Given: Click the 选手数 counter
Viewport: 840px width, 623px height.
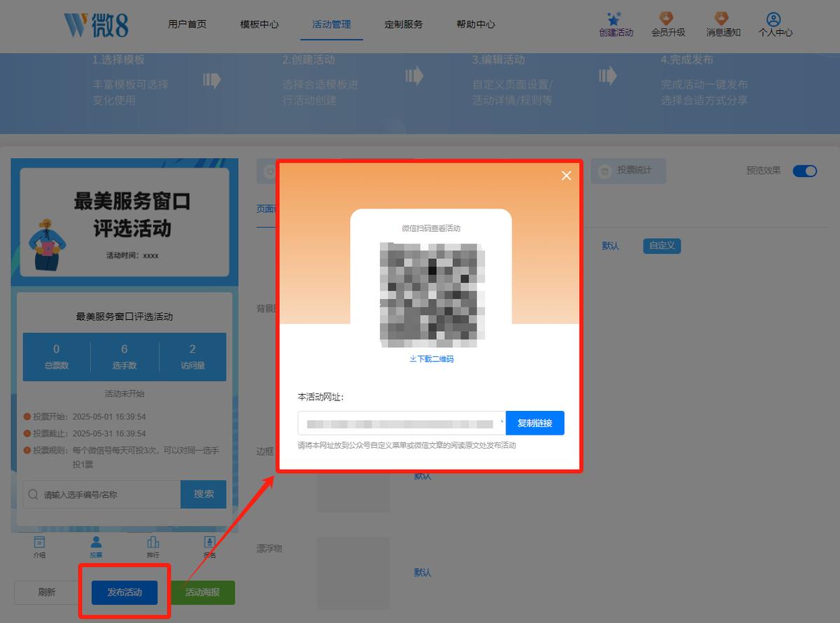Looking at the screenshot, I should [125, 356].
